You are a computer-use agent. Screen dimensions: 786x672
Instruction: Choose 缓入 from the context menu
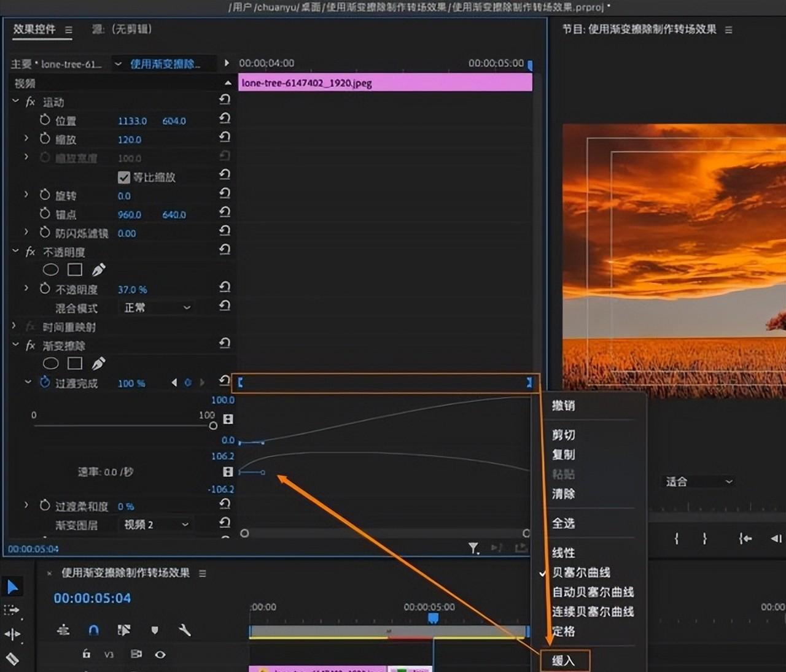click(564, 661)
